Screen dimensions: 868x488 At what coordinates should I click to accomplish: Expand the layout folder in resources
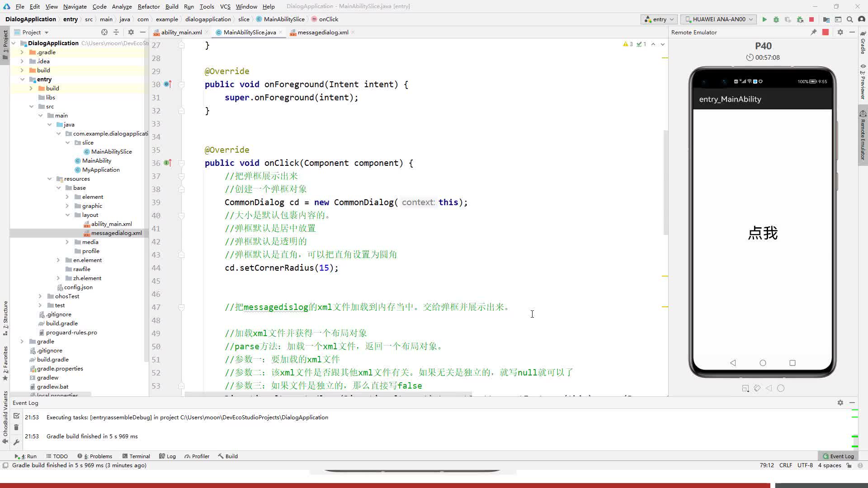(x=67, y=215)
